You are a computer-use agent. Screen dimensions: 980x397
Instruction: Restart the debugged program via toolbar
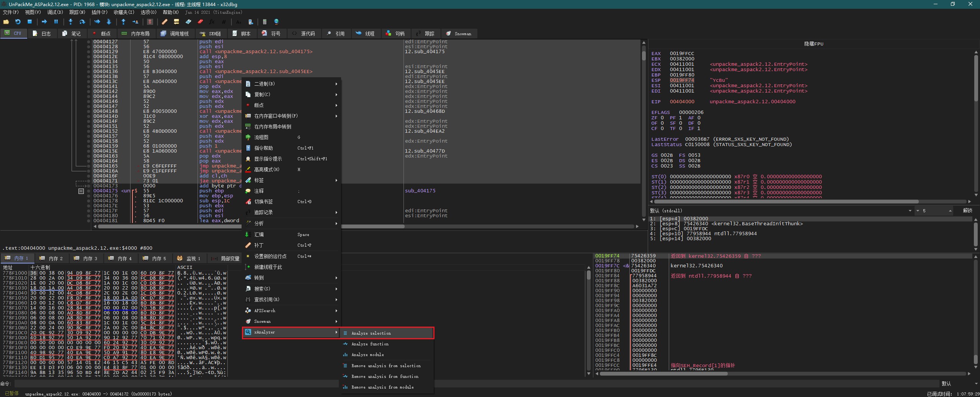click(18, 22)
